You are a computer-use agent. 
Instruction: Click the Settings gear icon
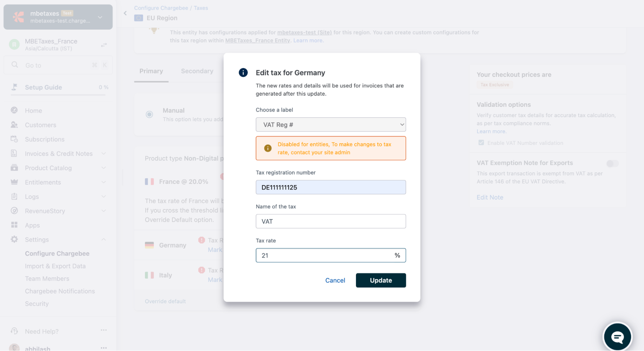[x=14, y=239]
